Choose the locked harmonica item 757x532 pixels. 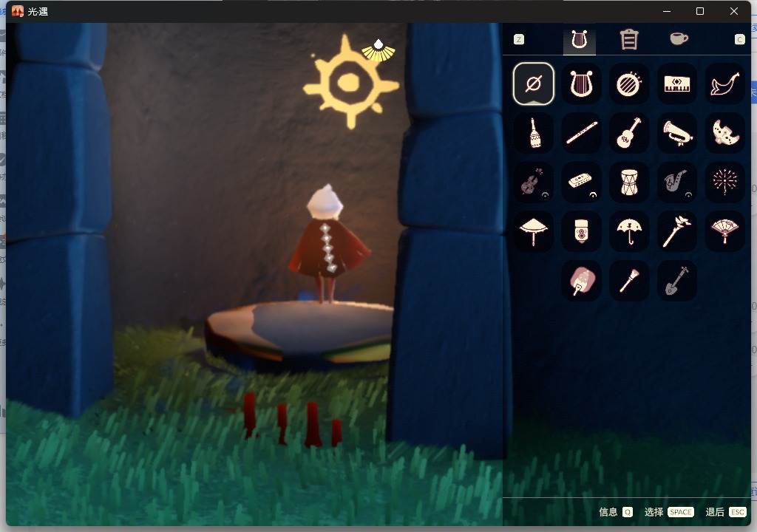point(581,182)
